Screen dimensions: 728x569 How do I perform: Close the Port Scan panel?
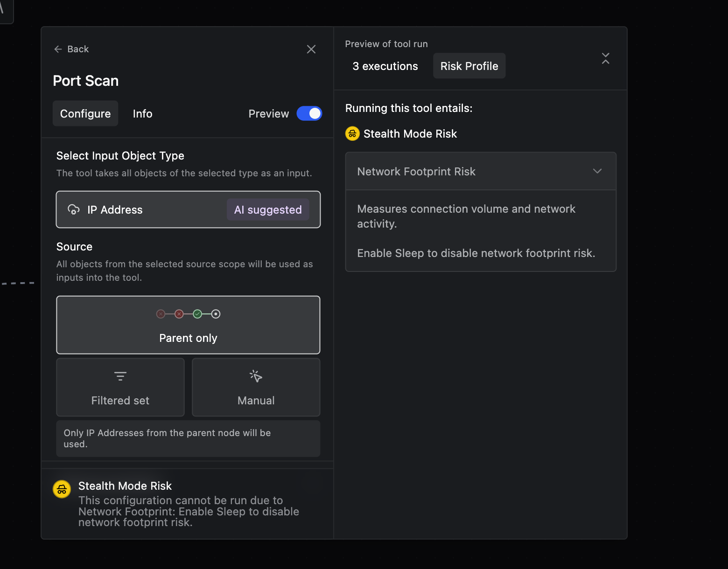[311, 49]
